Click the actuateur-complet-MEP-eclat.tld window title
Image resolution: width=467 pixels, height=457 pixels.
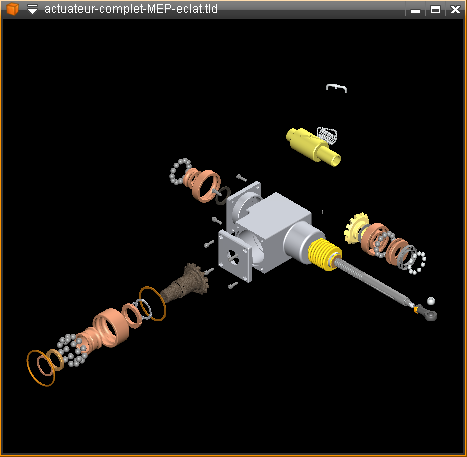(x=131, y=9)
